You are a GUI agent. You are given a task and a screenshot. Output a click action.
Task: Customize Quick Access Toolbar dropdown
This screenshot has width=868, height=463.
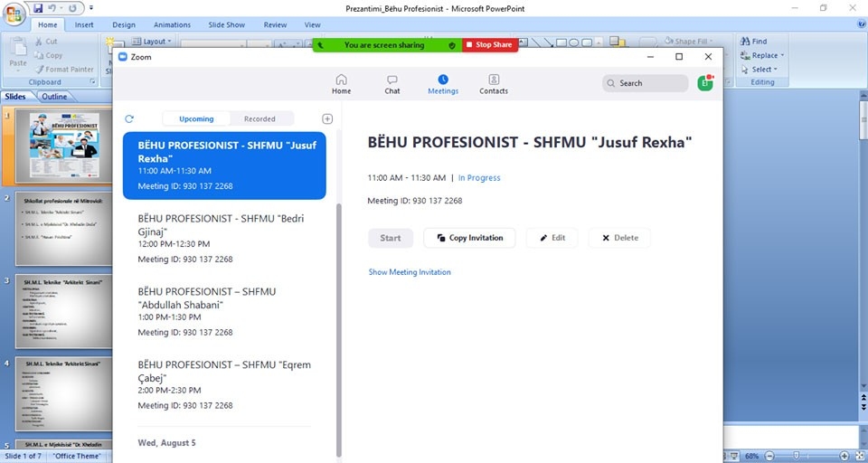(90, 8)
